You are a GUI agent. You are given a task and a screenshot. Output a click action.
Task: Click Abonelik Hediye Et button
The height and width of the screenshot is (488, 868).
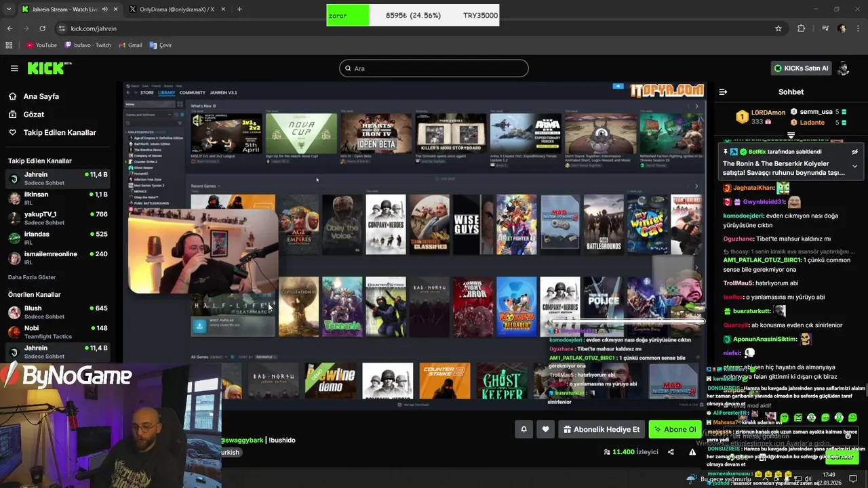(601, 429)
